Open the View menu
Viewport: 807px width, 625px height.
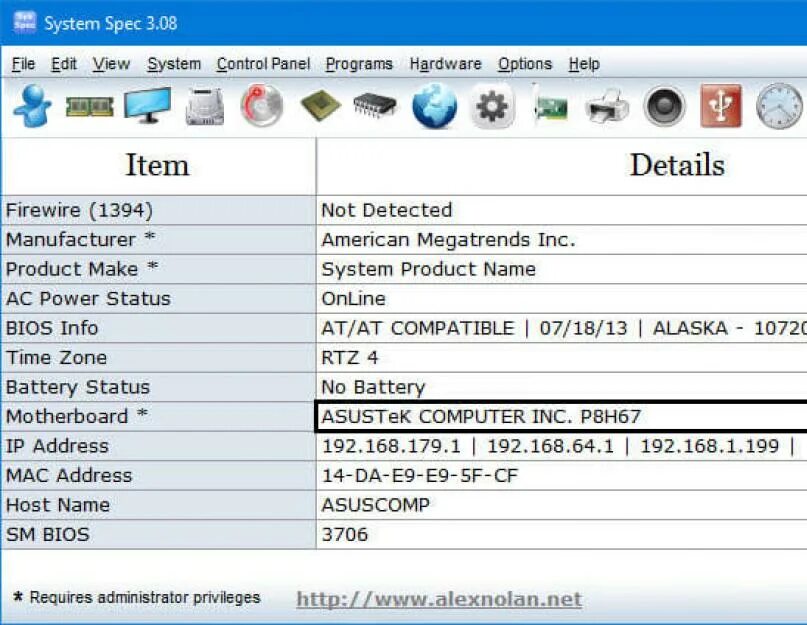[x=111, y=64]
